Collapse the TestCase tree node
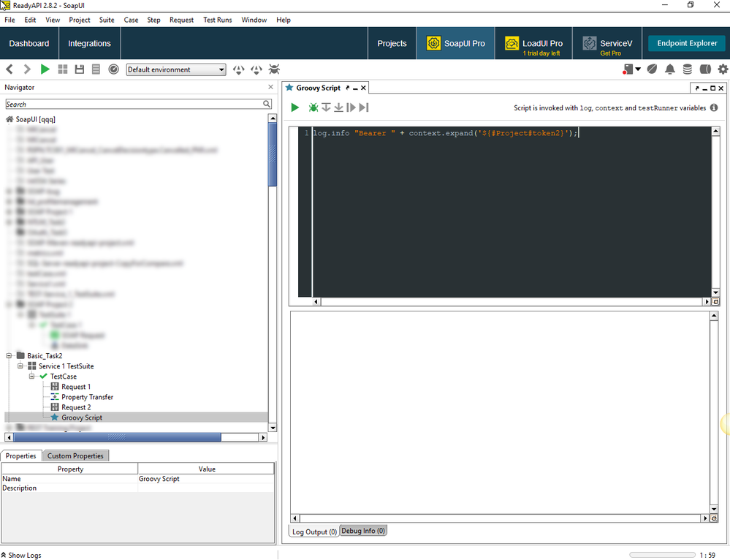This screenshot has height=560, width=730. coord(32,377)
